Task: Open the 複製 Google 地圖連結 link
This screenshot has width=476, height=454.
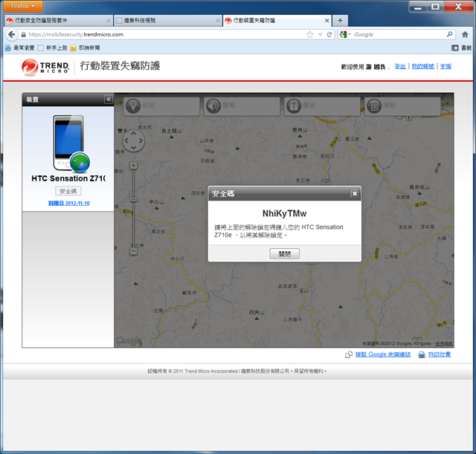Action: [x=383, y=354]
